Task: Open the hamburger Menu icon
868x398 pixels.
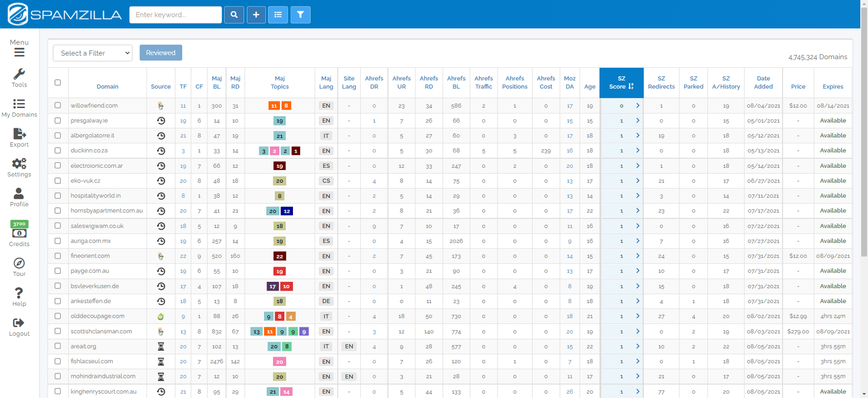Action: (19, 52)
